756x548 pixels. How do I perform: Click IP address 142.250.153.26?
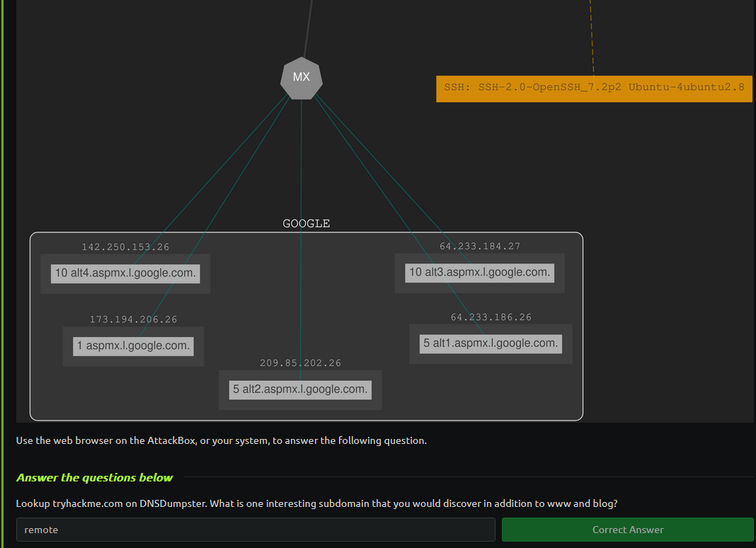[125, 247]
